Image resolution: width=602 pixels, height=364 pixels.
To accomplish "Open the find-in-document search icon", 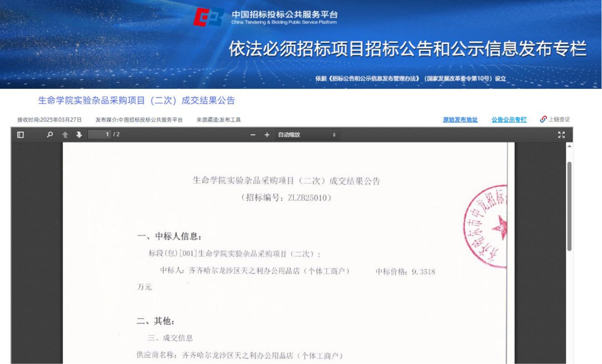I will pos(50,135).
